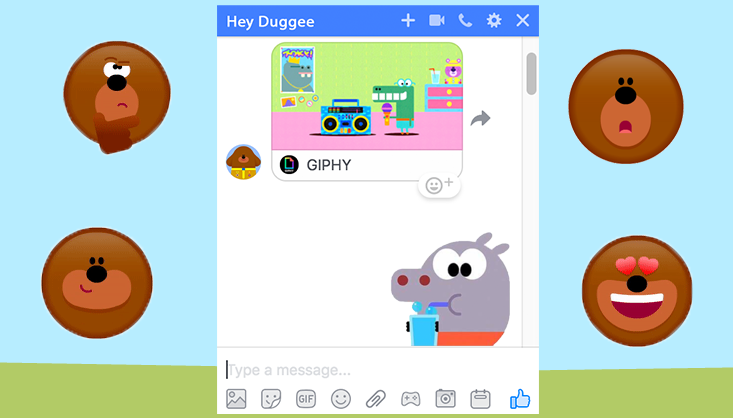Image resolution: width=733 pixels, height=418 pixels.
Task: Click the heart-eyes Duggee emoji
Action: point(637,291)
